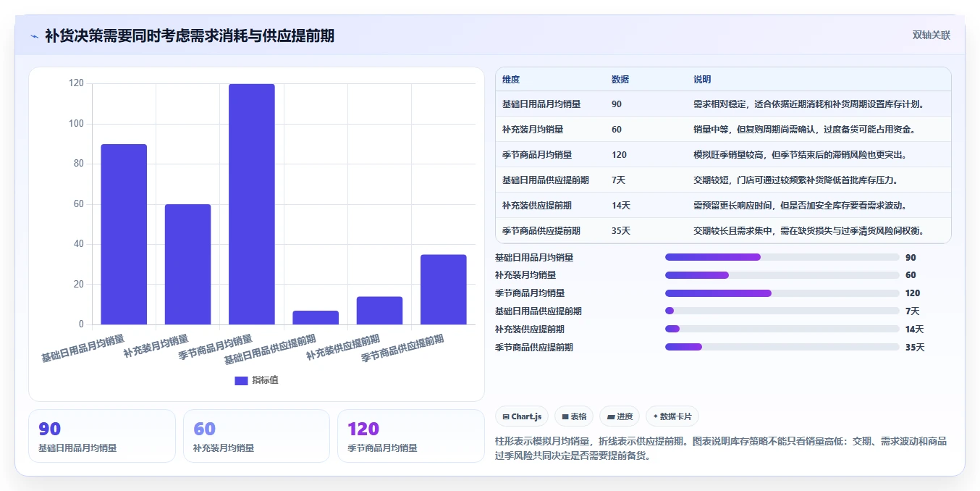Viewport: 980px width, 491px height.
Task: Click the icon left of the header title
Action: point(34,36)
